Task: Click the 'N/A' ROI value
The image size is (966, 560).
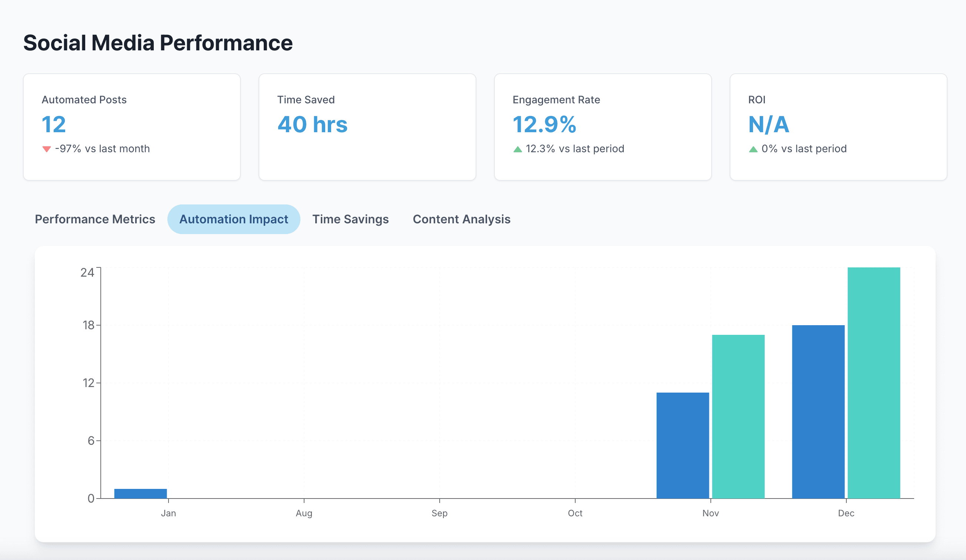Action: pyautogui.click(x=769, y=124)
